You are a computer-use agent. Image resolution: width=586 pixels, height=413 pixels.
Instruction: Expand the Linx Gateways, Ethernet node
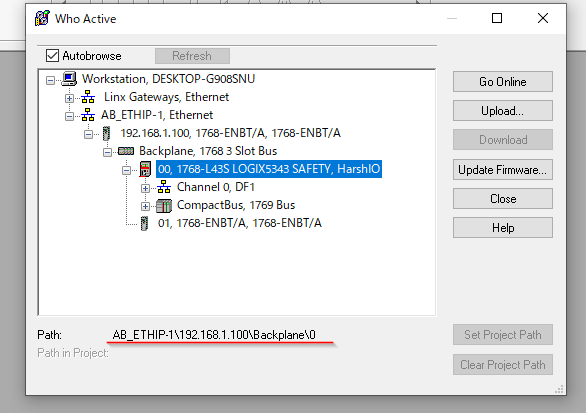pyautogui.click(x=69, y=98)
